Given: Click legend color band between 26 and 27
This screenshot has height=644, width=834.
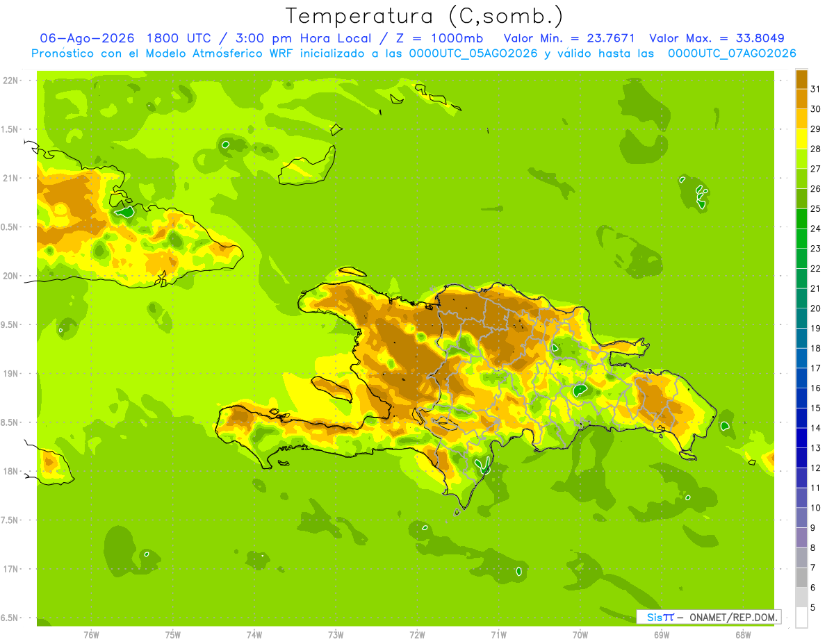Looking at the screenshot, I should click(801, 179).
